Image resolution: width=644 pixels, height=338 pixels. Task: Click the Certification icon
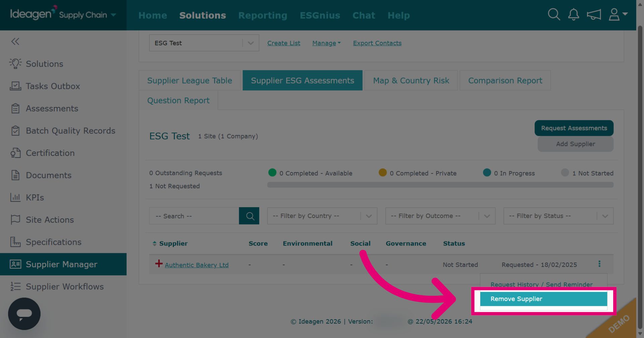(x=15, y=153)
